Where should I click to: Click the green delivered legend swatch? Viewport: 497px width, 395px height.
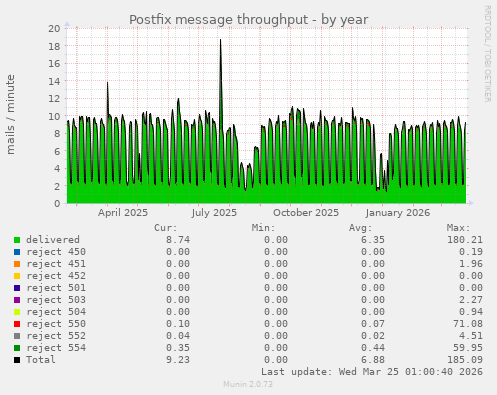coord(17,240)
